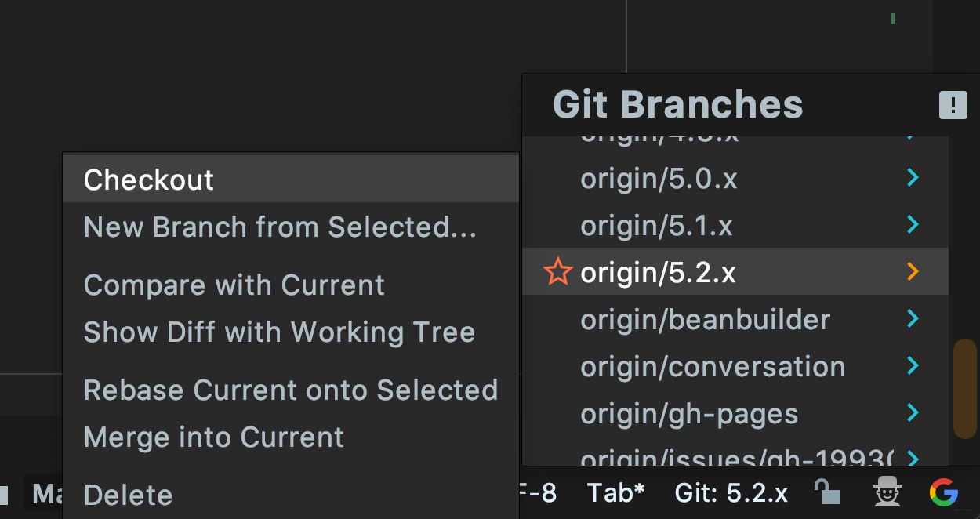Screen dimensions: 980x519
Task: Click the favorite star next to origin/5.2.x
Action: click(x=557, y=272)
